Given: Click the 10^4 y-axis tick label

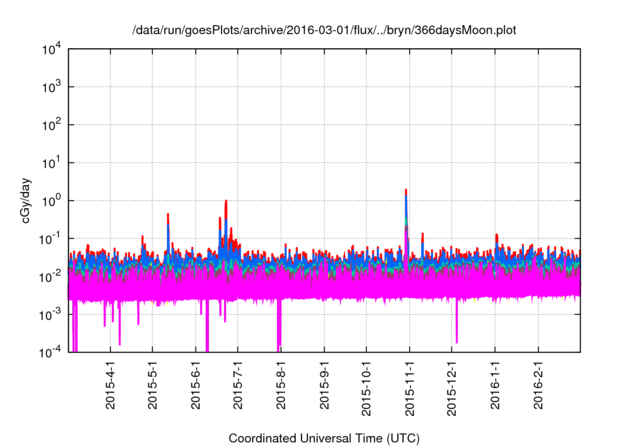Looking at the screenshot, I should pos(52,48).
